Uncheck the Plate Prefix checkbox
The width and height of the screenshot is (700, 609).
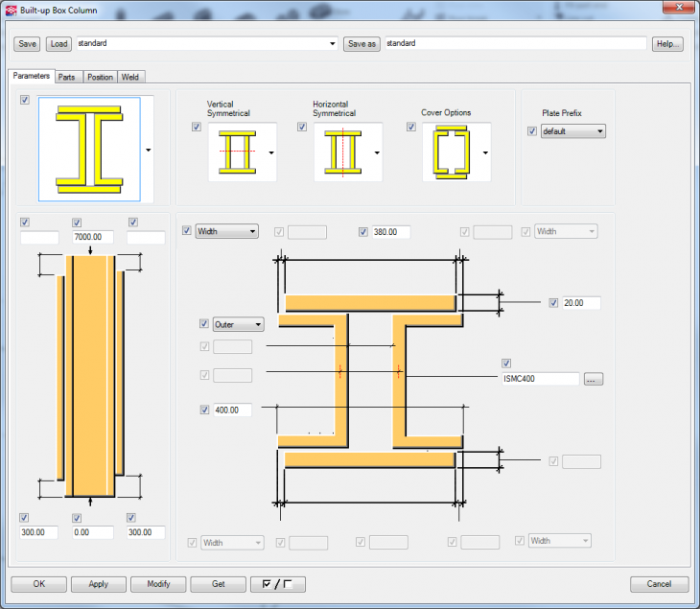(532, 131)
